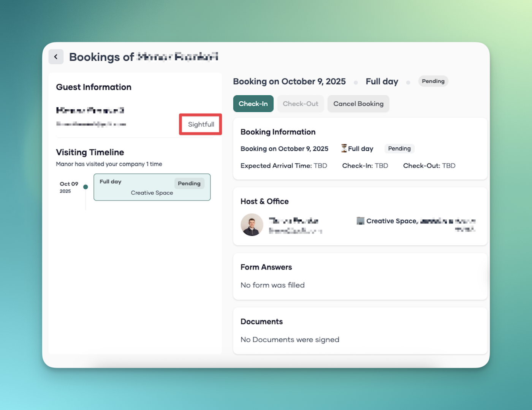532x410 pixels.
Task: Click the Check-Out button
Action: pyautogui.click(x=300, y=104)
